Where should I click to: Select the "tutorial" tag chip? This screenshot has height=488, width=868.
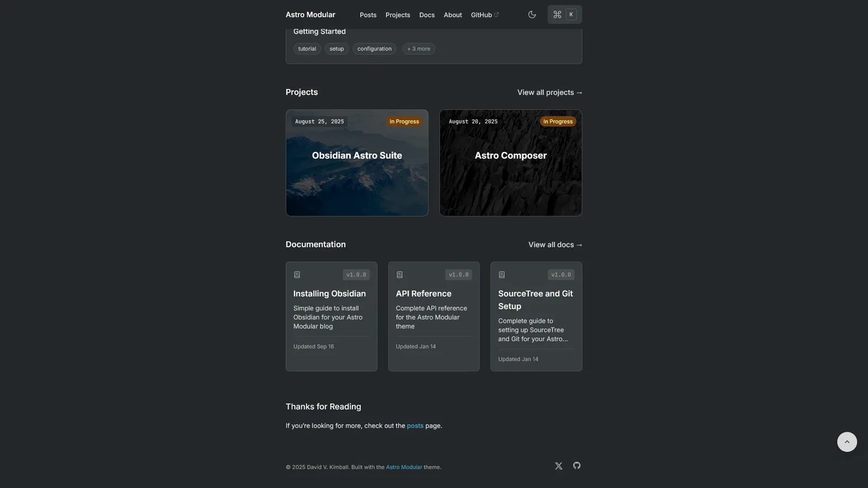click(x=307, y=49)
